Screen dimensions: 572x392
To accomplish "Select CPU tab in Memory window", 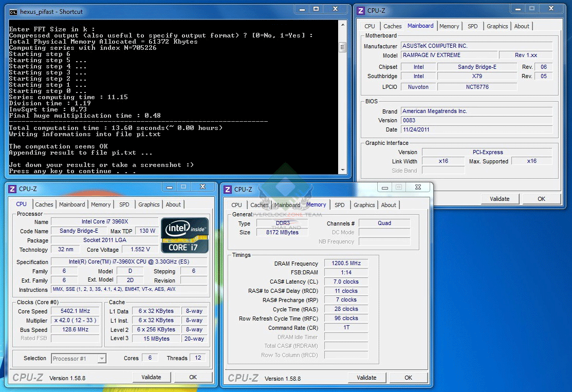I will pyautogui.click(x=236, y=205).
